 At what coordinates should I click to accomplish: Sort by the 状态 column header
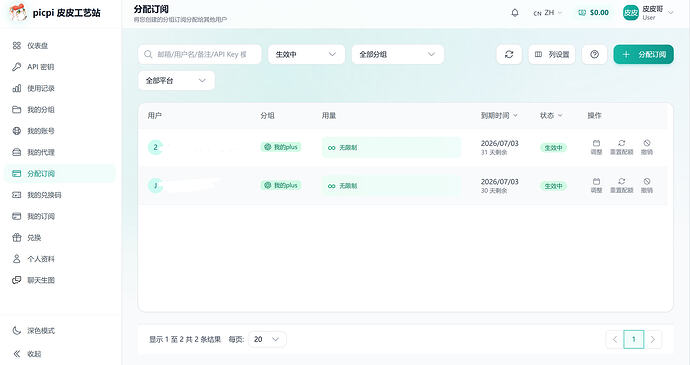tap(551, 115)
